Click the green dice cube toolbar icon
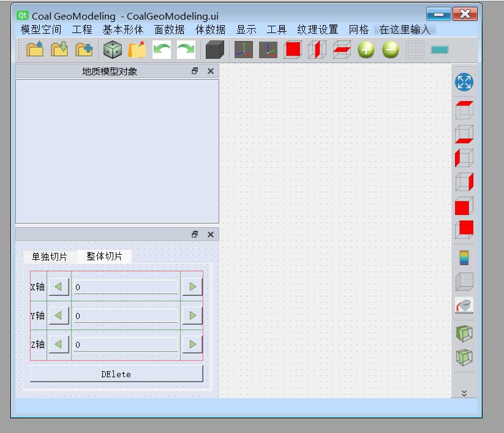The image size is (504, 433). pos(112,50)
